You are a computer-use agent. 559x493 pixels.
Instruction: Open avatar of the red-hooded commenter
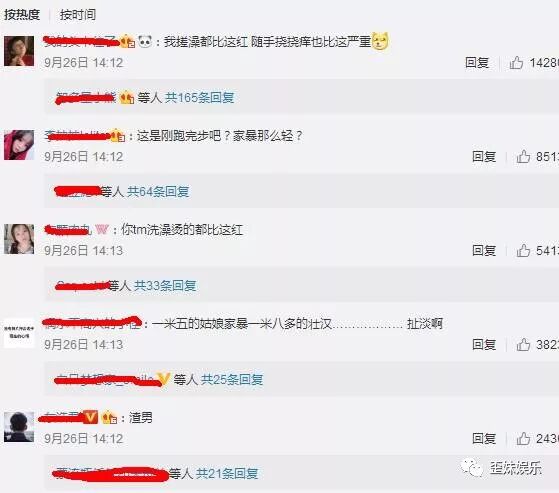pos(19,145)
